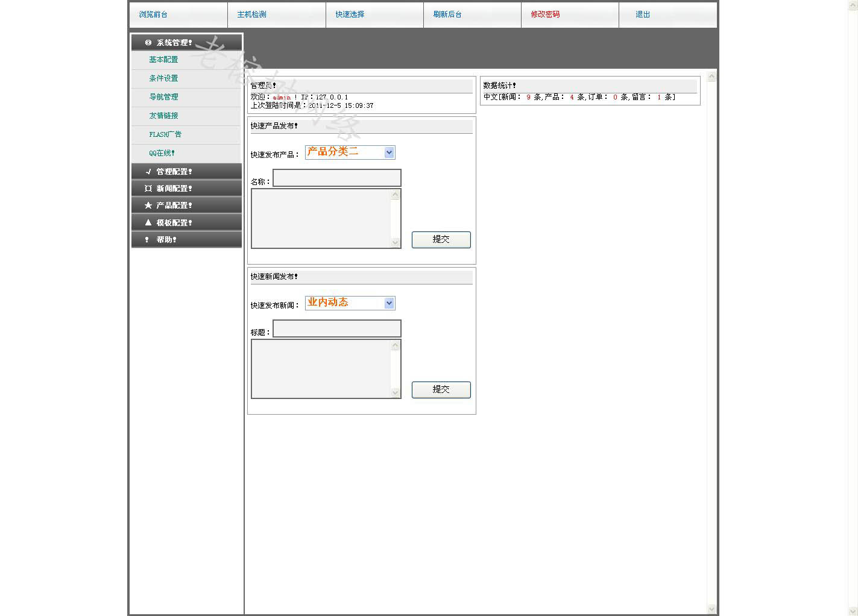Open the 业内动态 news category dropdown
The height and width of the screenshot is (616, 858).
(x=350, y=303)
